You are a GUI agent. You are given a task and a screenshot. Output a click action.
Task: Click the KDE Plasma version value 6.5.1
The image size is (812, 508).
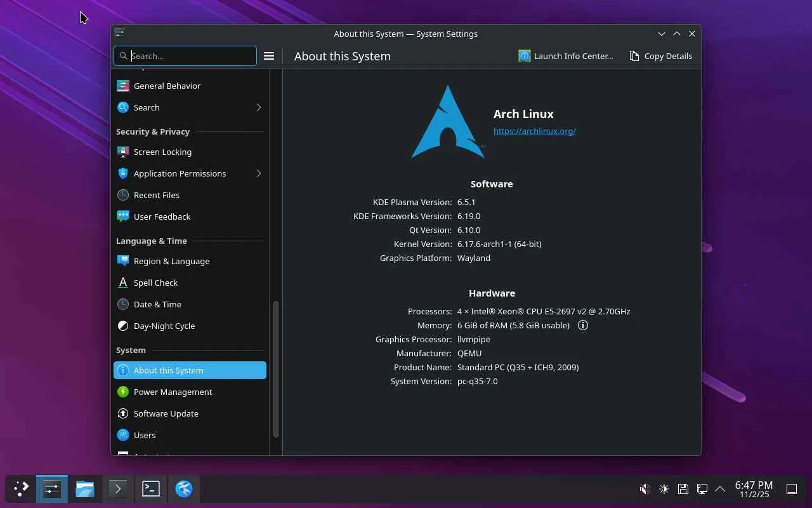point(466,202)
